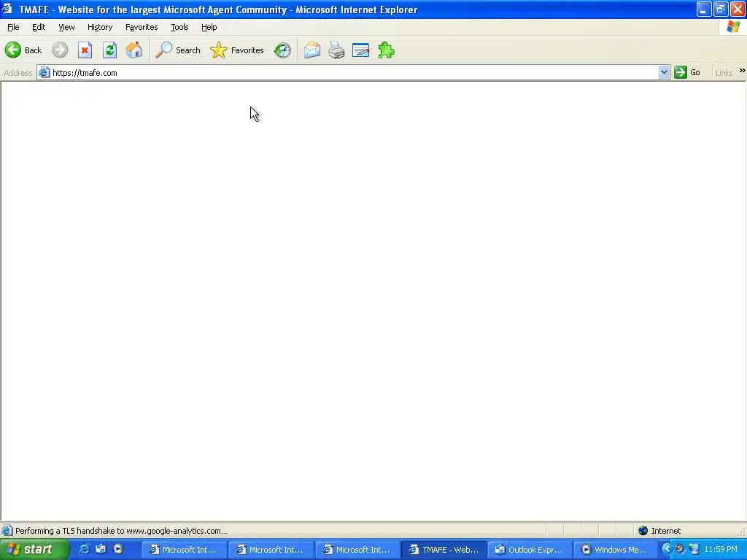747x560 pixels.
Task: Open the Home page via the house icon
Action: [134, 50]
